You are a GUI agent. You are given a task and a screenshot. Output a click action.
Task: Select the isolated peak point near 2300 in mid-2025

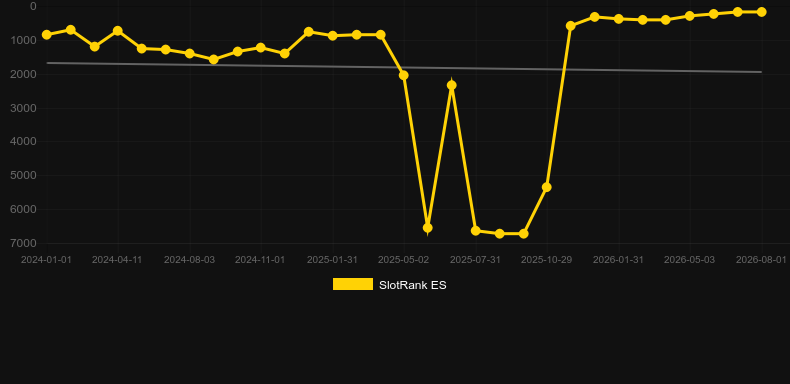click(x=452, y=85)
